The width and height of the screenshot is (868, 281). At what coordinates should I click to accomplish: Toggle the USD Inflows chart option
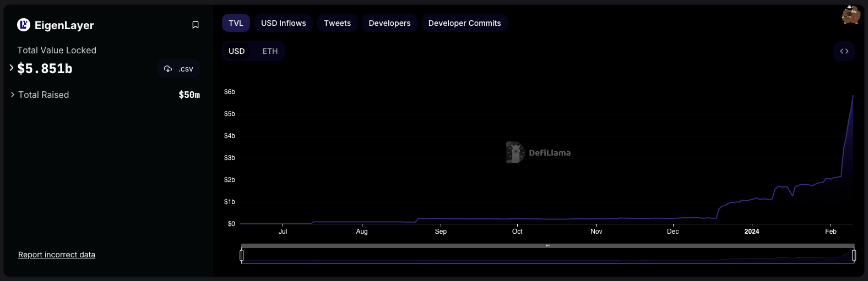point(284,23)
